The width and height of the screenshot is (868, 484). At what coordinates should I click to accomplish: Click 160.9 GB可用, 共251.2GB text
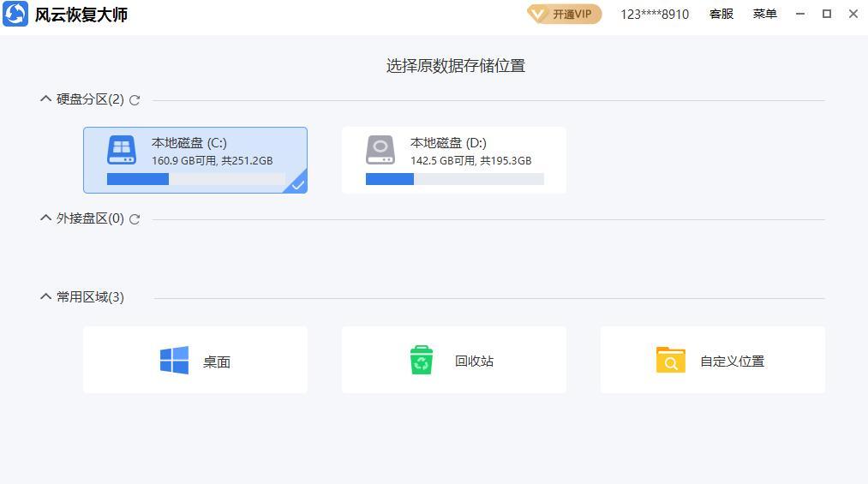click(x=212, y=160)
